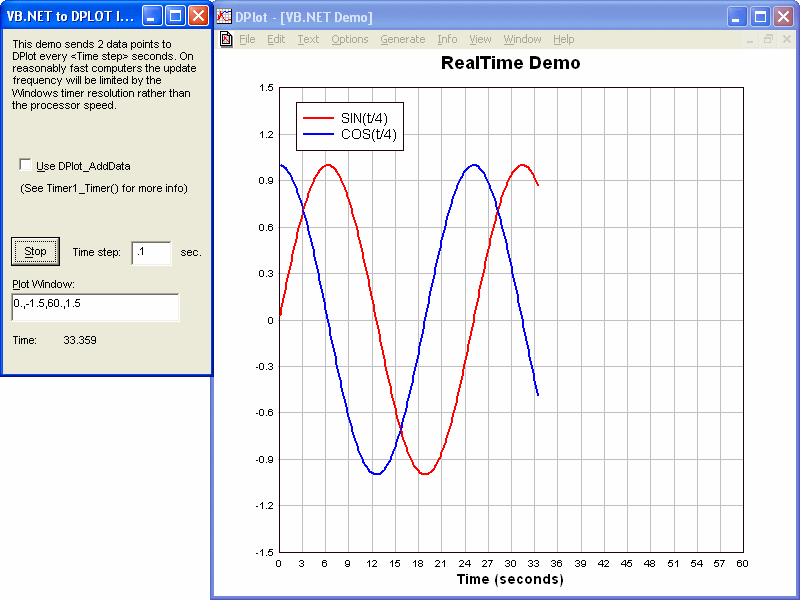Click the red SIN(t/4) legend line
This screenshot has height=600, width=800.
click(318, 118)
